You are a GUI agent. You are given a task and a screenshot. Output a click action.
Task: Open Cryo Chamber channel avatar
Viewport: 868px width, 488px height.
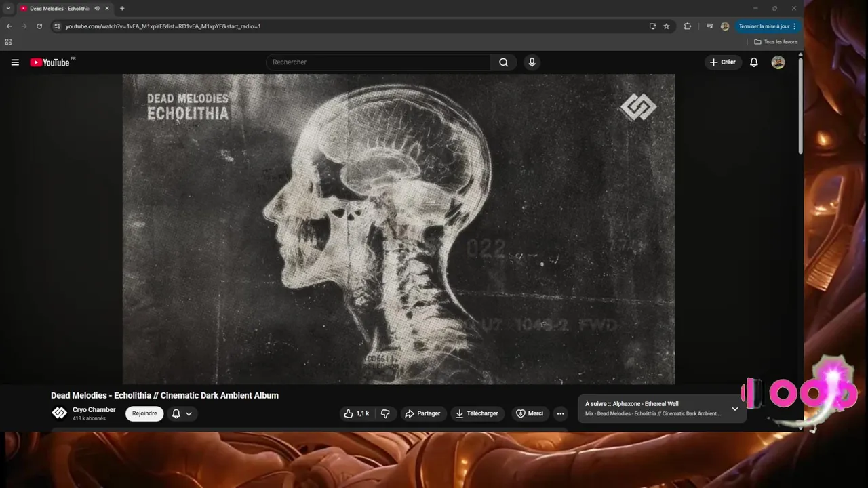click(x=60, y=413)
